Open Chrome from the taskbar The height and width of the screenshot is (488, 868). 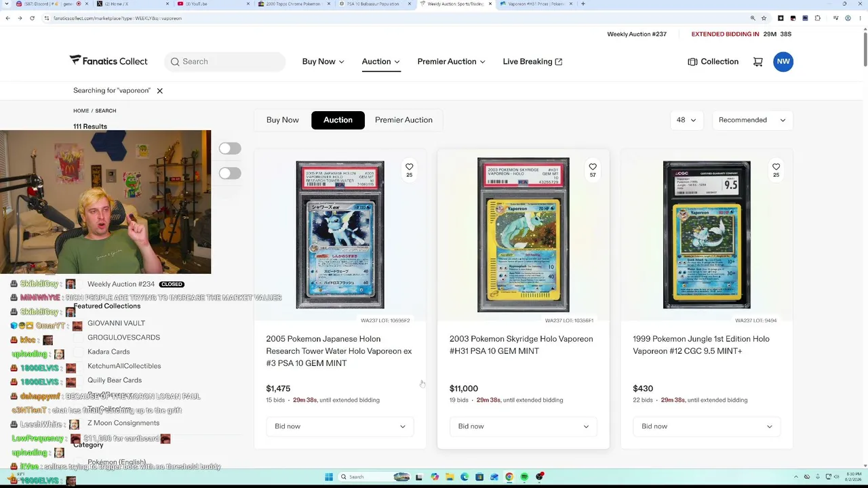coord(509,476)
